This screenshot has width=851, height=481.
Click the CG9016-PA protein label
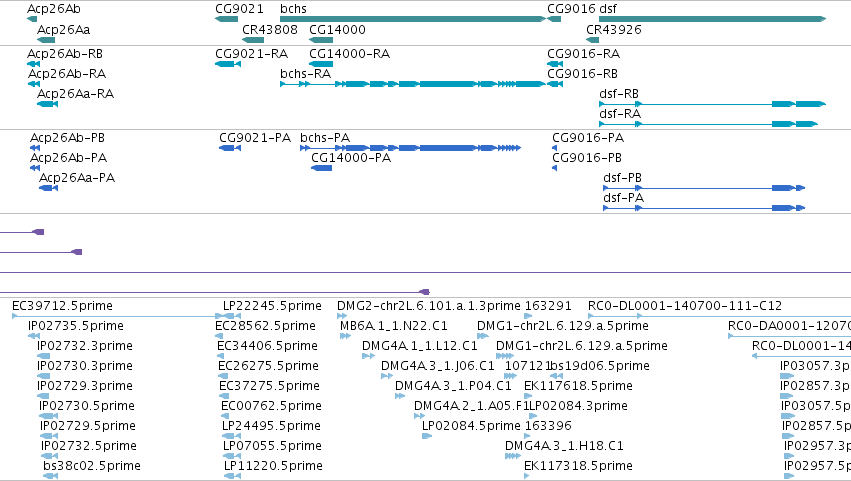588,138
